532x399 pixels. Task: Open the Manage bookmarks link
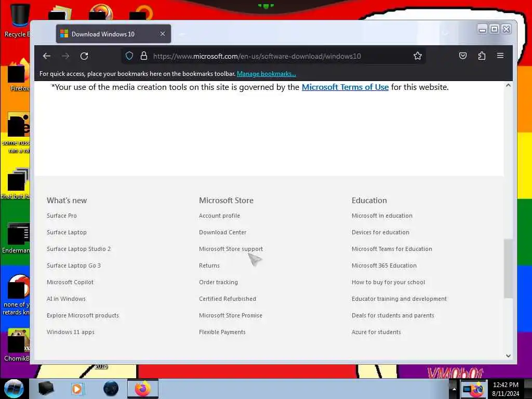point(267,74)
